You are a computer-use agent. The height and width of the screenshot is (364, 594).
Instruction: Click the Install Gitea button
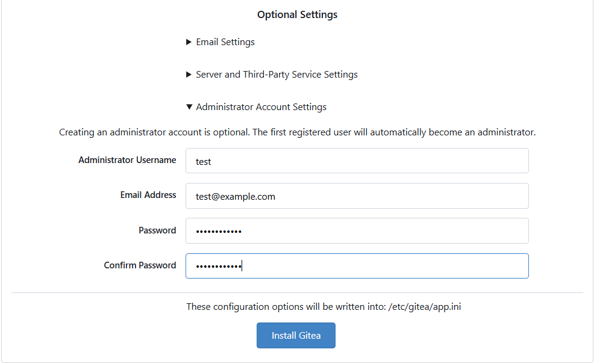click(296, 336)
